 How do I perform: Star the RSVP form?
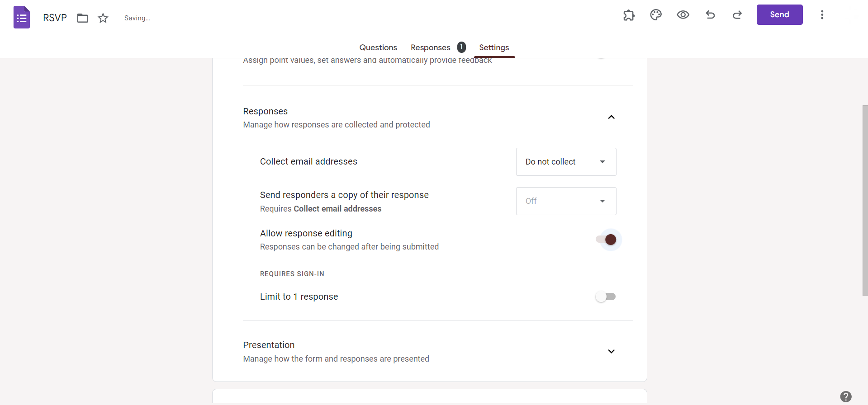pos(103,18)
